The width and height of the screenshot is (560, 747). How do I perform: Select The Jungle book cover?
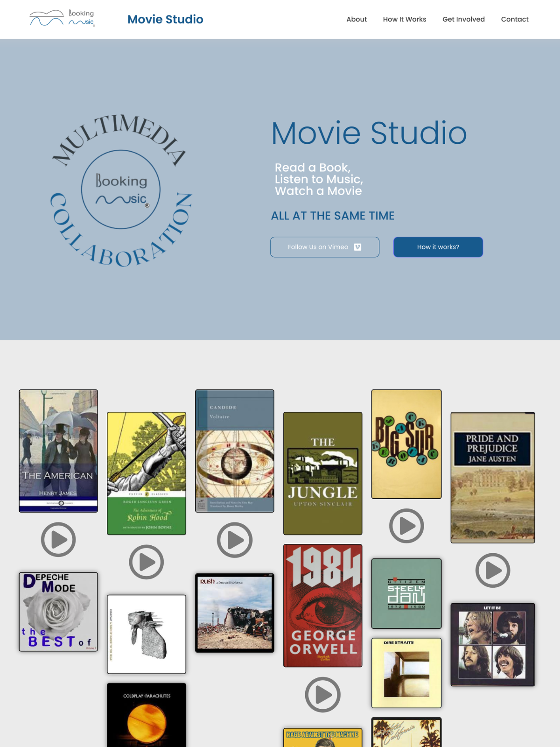point(323,473)
